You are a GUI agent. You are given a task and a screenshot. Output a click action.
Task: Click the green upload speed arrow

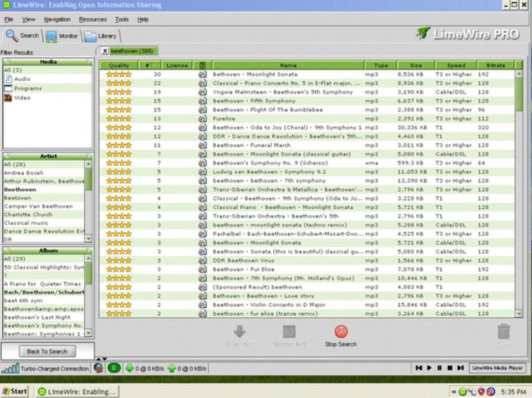172,368
